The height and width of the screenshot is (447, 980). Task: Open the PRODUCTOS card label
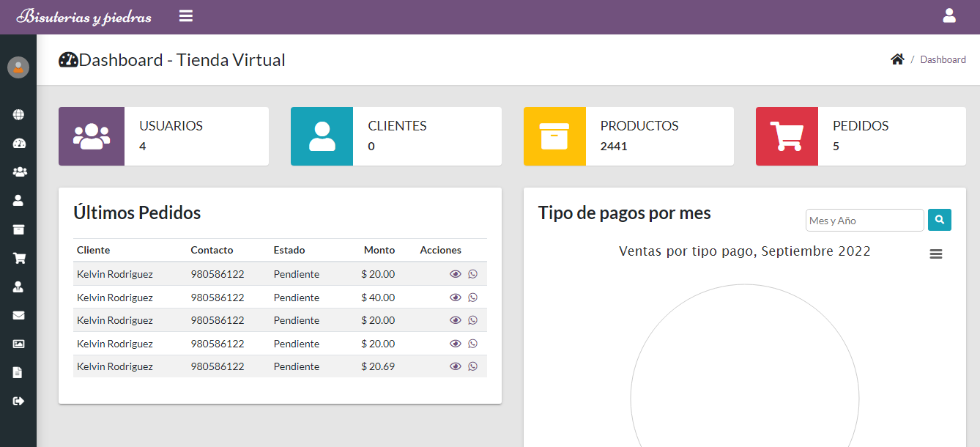pos(639,126)
